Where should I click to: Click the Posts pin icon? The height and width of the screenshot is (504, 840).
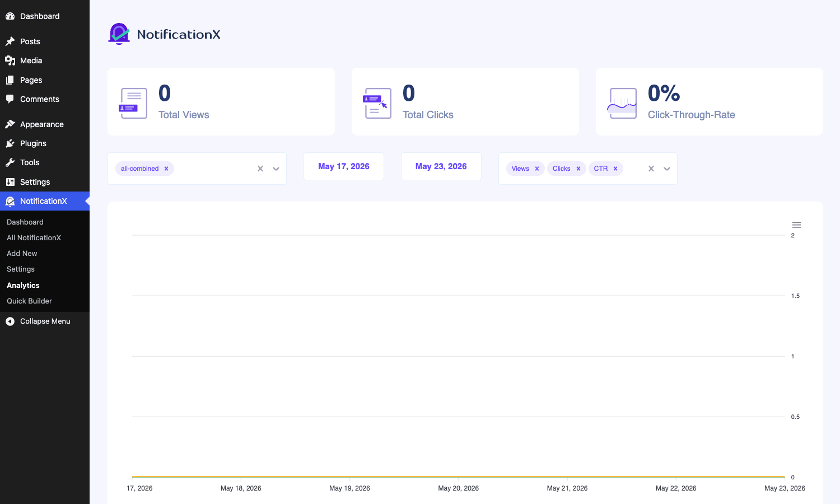click(10, 41)
